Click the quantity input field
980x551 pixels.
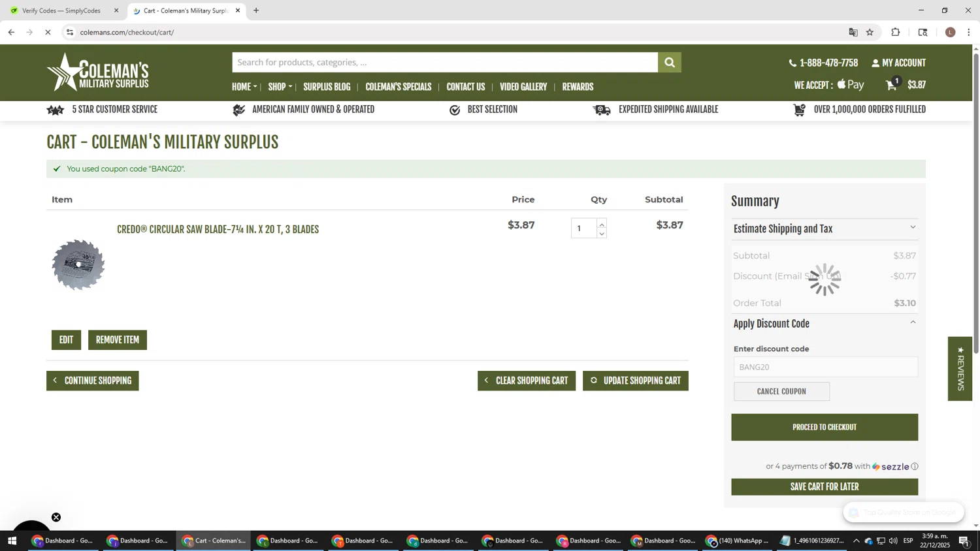point(583,228)
